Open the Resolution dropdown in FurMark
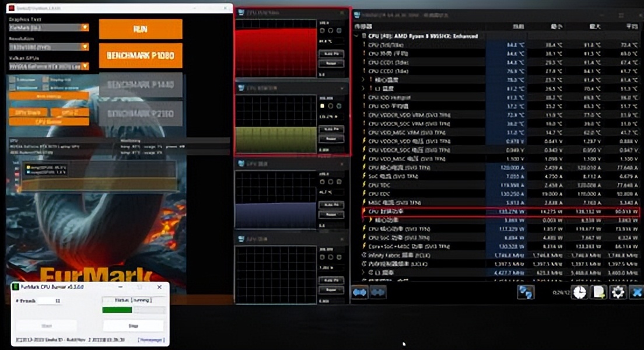This screenshot has width=644, height=350. pyautogui.click(x=48, y=47)
